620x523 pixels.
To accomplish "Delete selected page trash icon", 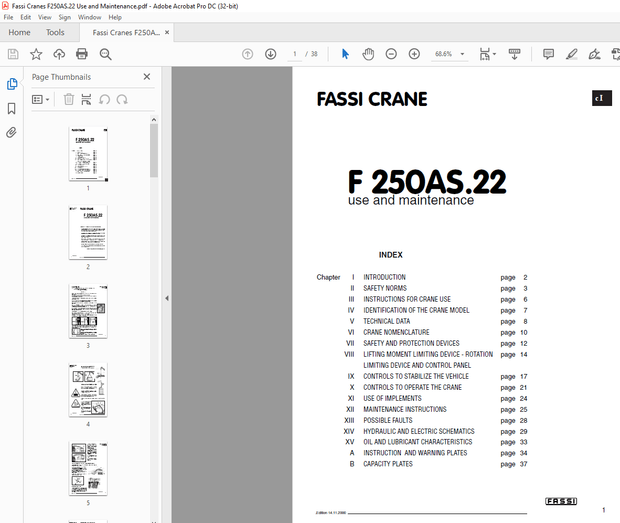I will pos(68,99).
